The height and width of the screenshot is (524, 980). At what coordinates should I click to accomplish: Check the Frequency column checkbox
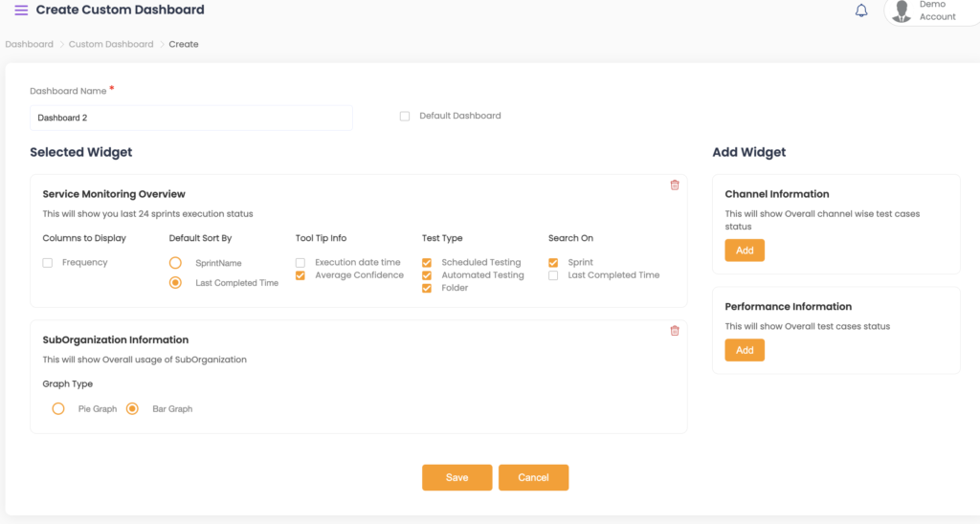point(48,263)
